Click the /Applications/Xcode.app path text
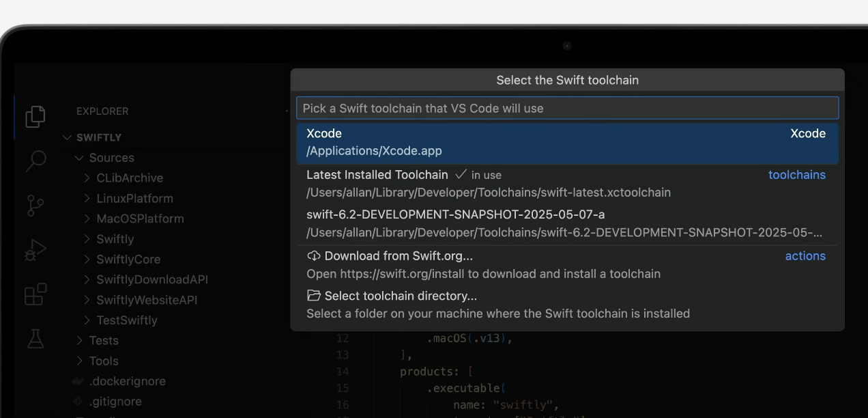Image resolution: width=868 pixels, height=418 pixels. pos(374,151)
